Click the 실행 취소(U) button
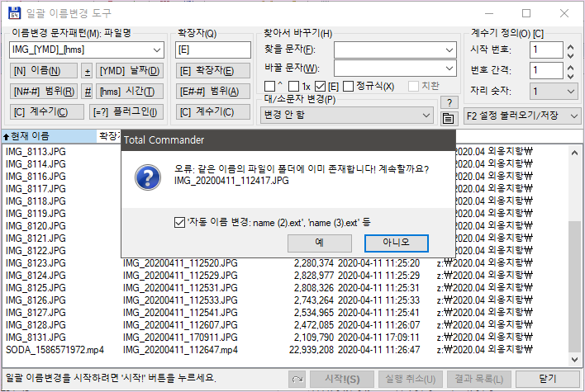 [x=411, y=380]
